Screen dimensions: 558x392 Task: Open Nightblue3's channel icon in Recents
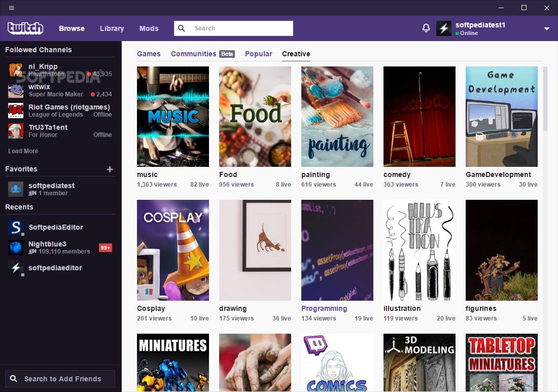[15, 247]
